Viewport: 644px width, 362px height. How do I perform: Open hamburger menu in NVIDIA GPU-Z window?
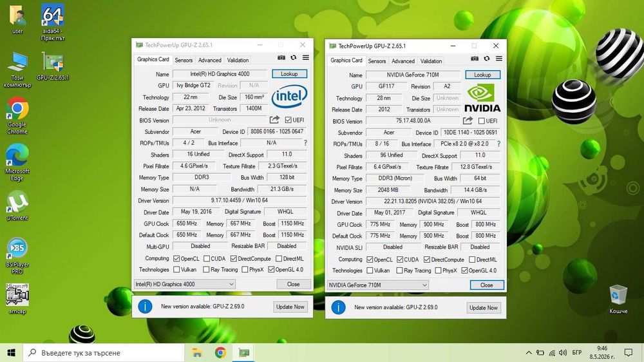[499, 59]
